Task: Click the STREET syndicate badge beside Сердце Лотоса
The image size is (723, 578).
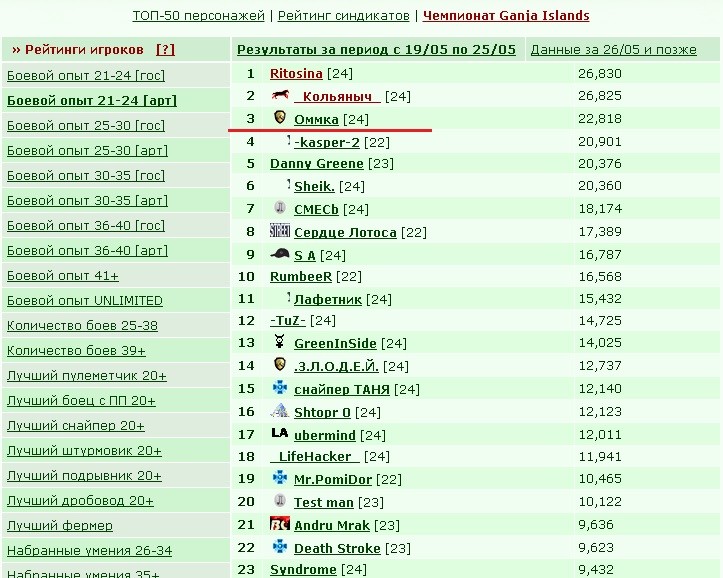Action: [x=280, y=230]
